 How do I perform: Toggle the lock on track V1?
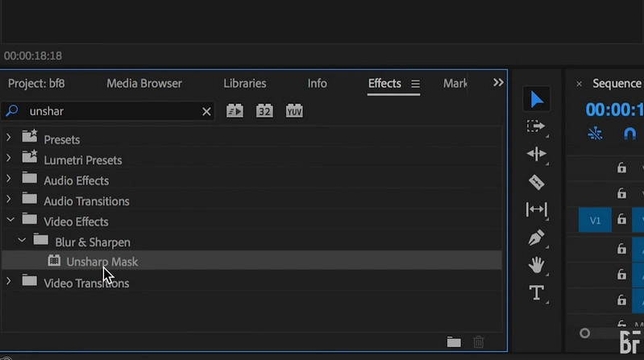[621, 220]
